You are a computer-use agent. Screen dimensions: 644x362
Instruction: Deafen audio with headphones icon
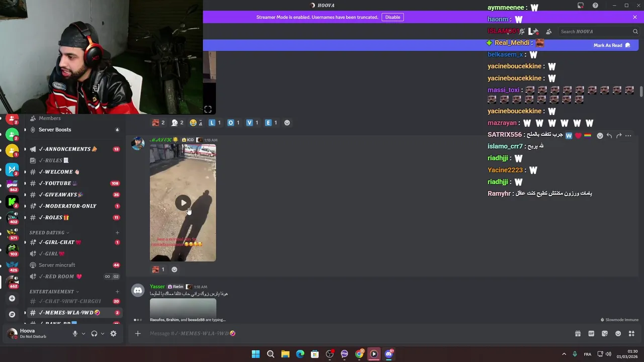coord(94,333)
